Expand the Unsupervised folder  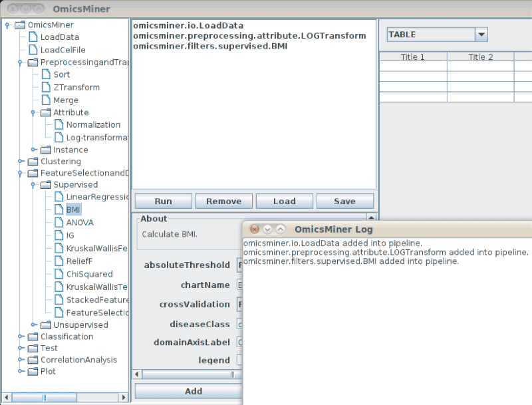coord(34,325)
